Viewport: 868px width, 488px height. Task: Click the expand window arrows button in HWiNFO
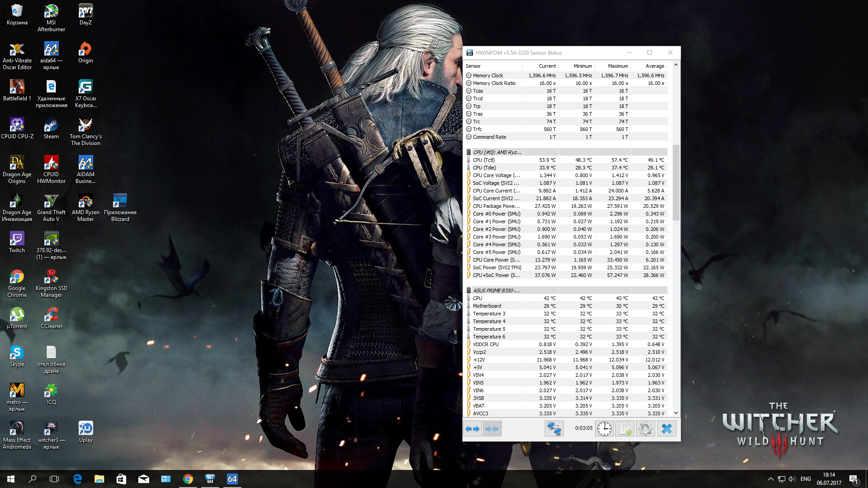(x=472, y=428)
